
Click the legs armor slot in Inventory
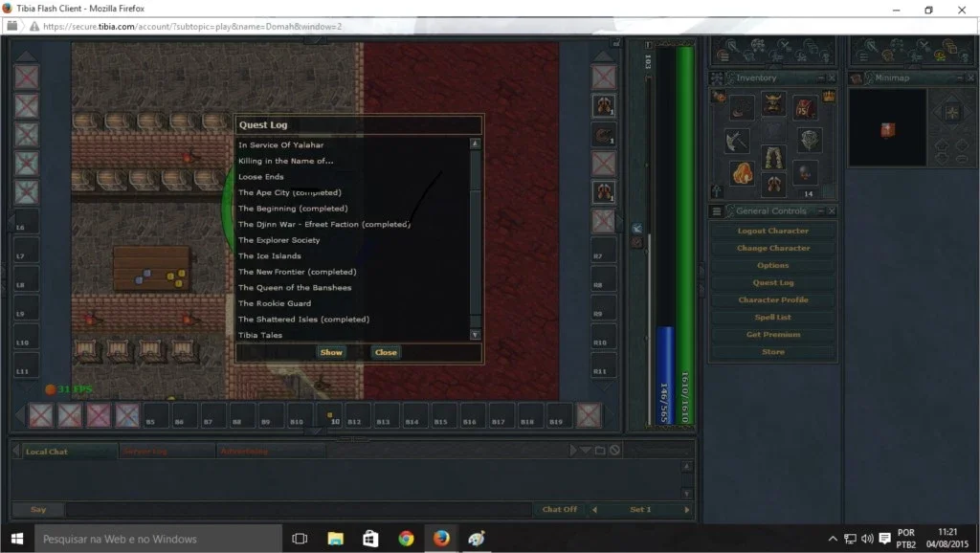coord(773,158)
